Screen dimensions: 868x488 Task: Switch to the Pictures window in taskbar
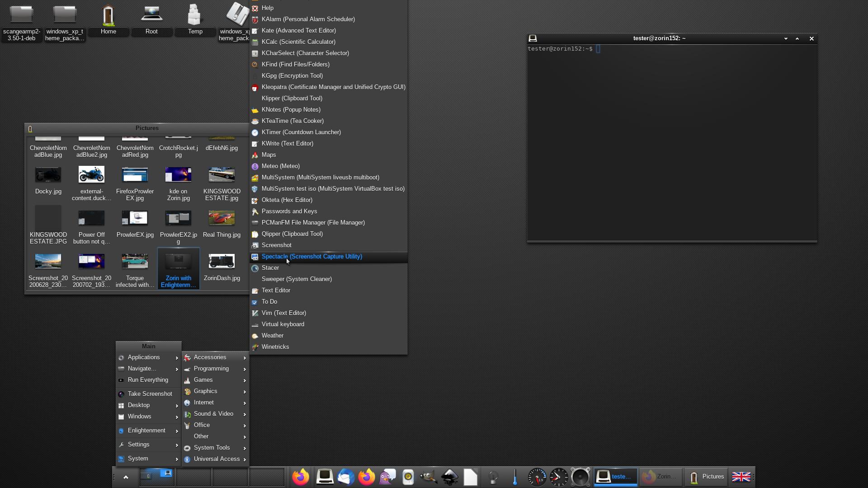706,477
